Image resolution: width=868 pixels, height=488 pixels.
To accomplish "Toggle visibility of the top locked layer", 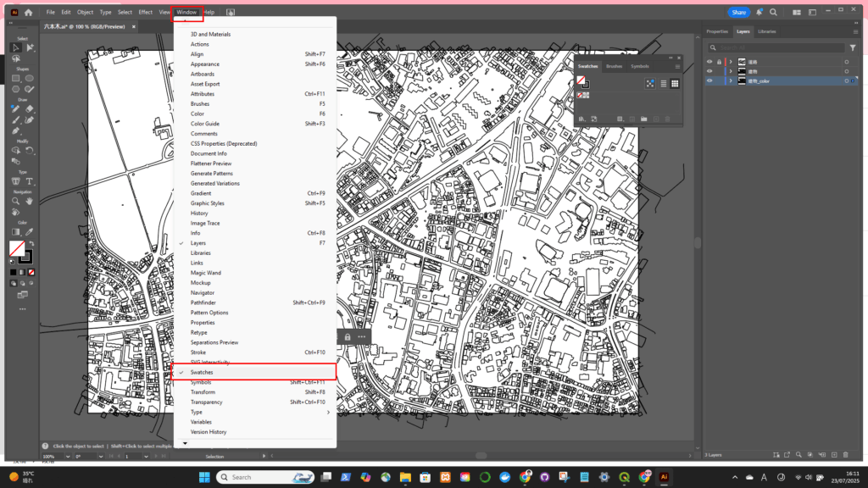I will pos(710,62).
